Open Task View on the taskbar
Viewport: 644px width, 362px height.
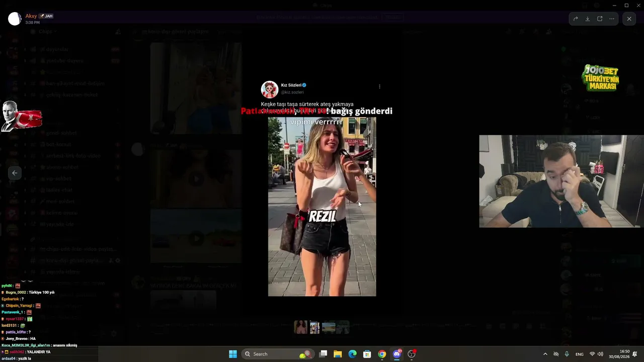click(324, 354)
